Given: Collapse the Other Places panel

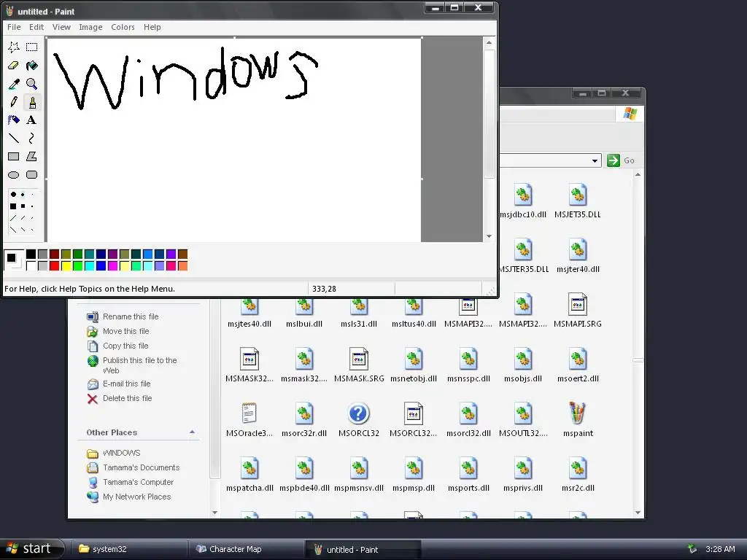Looking at the screenshot, I should 192,432.
